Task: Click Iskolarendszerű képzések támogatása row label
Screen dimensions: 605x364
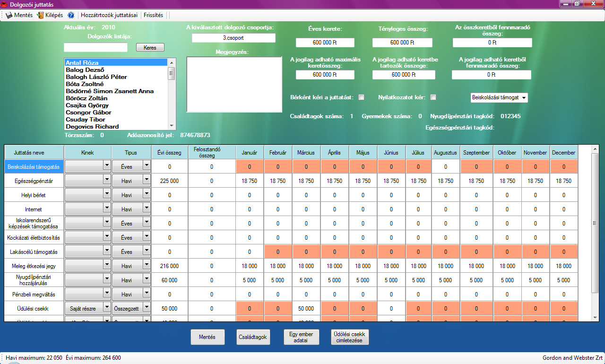Action: click(34, 223)
